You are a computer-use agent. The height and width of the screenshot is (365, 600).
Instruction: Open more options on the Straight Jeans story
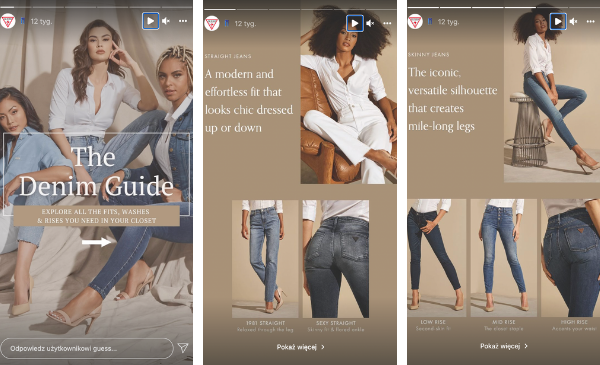point(387,23)
